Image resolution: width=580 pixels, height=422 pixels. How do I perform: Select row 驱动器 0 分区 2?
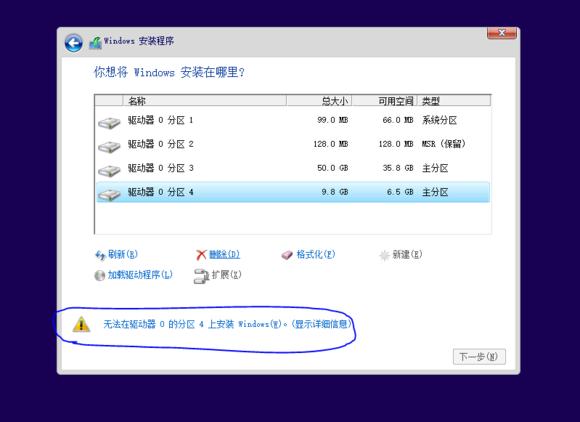coord(293,144)
